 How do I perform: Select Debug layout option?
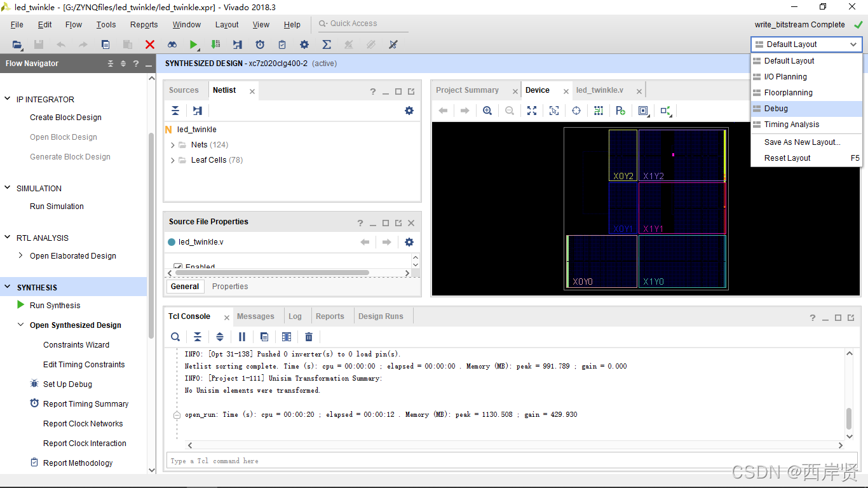click(x=806, y=109)
